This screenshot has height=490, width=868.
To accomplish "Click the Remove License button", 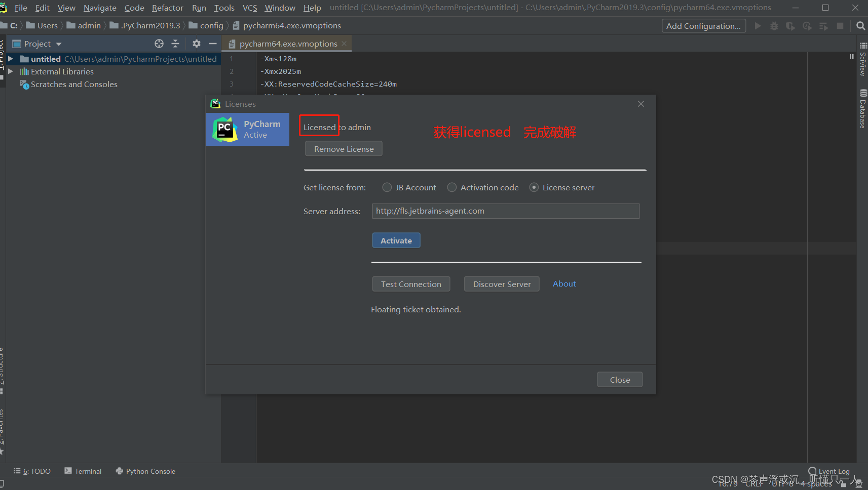I will (x=344, y=149).
